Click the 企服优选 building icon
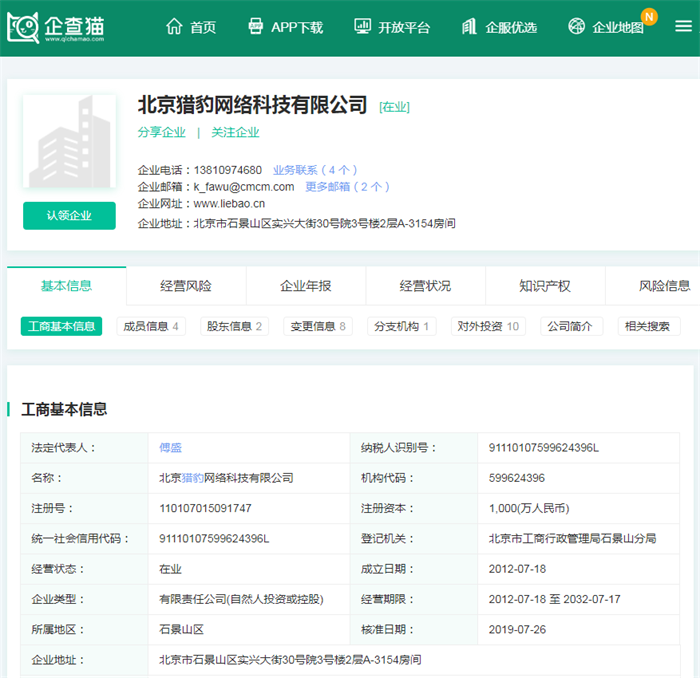This screenshot has width=700, height=678. [469, 27]
